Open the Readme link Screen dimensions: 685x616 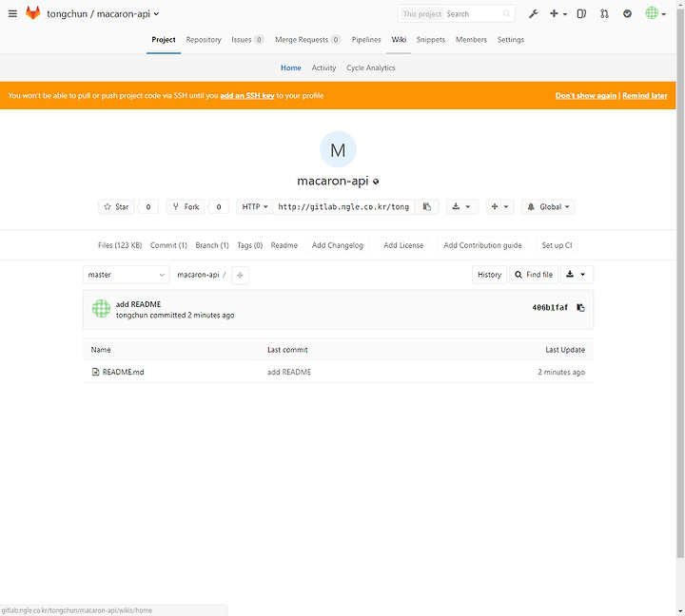click(284, 245)
